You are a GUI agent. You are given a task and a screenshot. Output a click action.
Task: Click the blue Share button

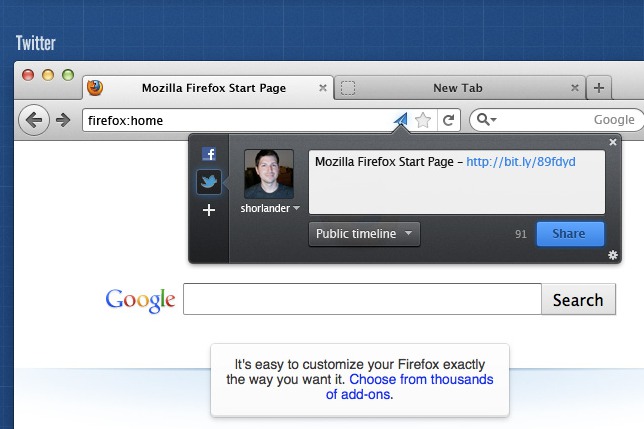click(x=570, y=234)
